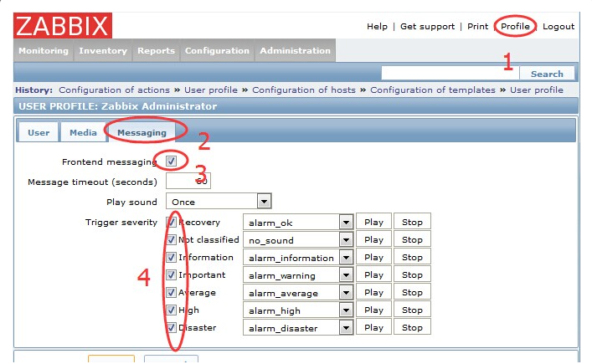Open the alarm_disaster sound dropdown

pos(298,327)
